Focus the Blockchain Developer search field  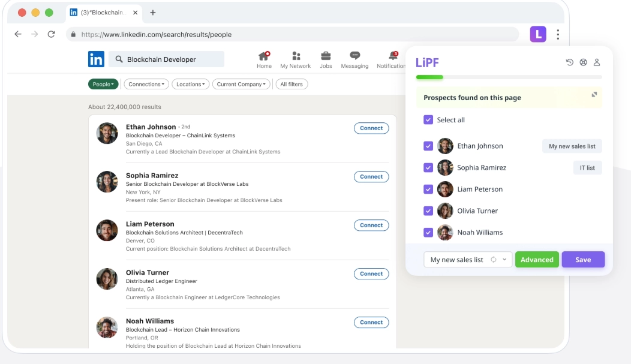tap(167, 59)
